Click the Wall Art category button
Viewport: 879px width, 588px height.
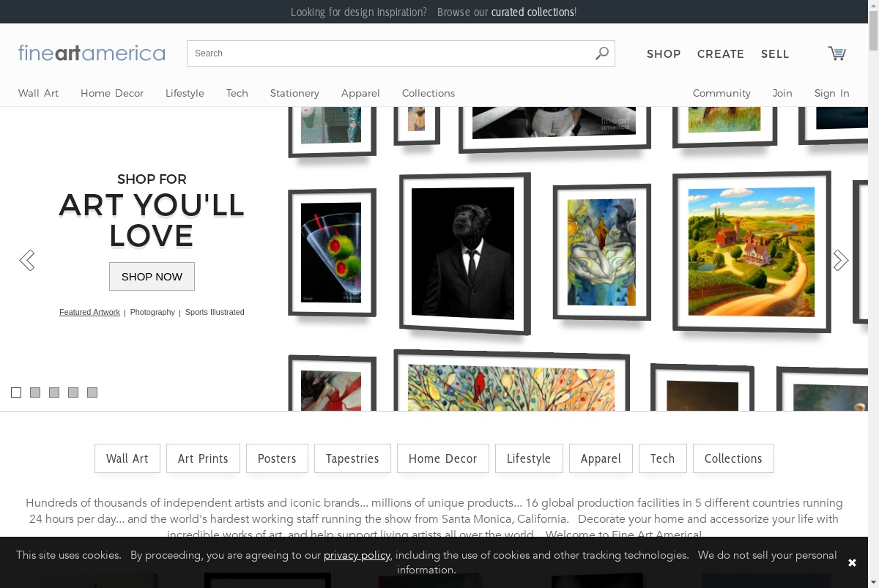tap(127, 458)
